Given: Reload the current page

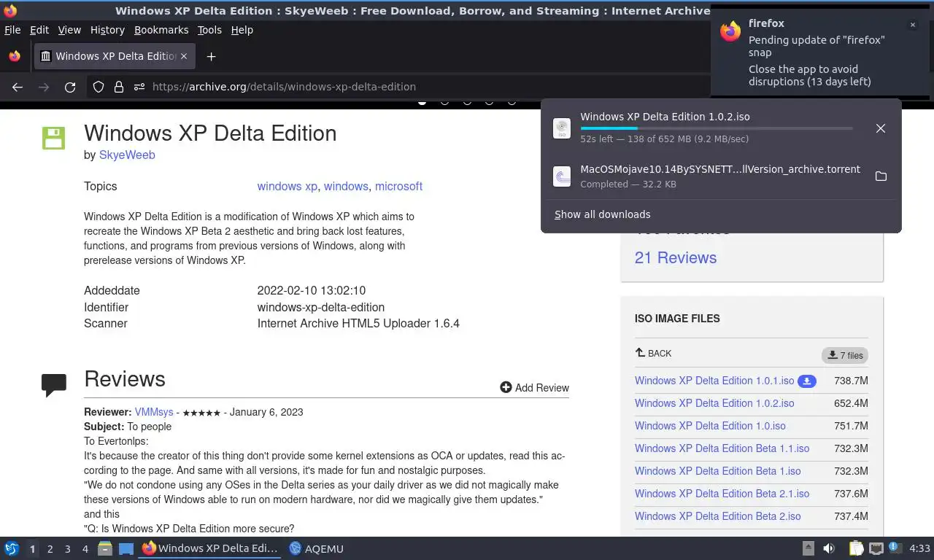Looking at the screenshot, I should pos(70,87).
